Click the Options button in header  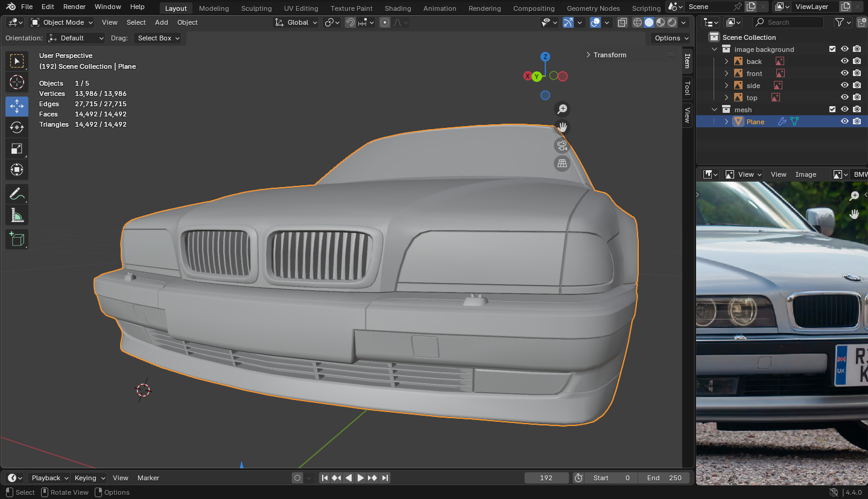671,38
